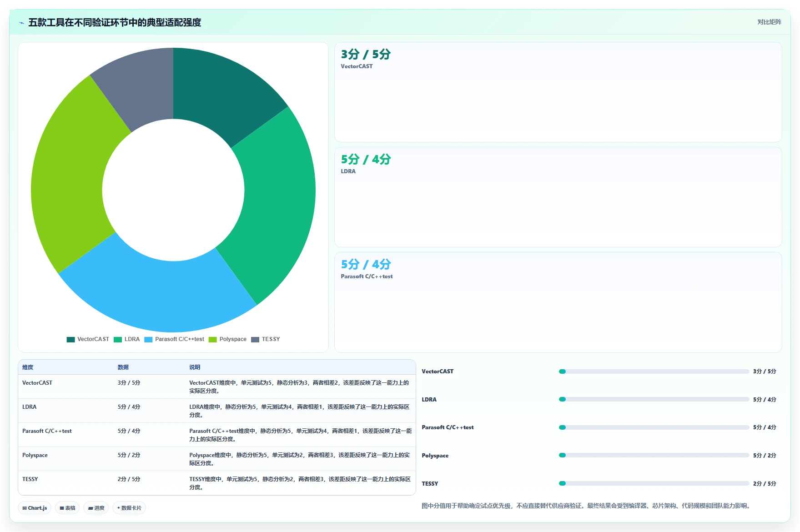The height and width of the screenshot is (532, 800).
Task: Click the LDRA caption in the middle data card
Action: coord(348,171)
